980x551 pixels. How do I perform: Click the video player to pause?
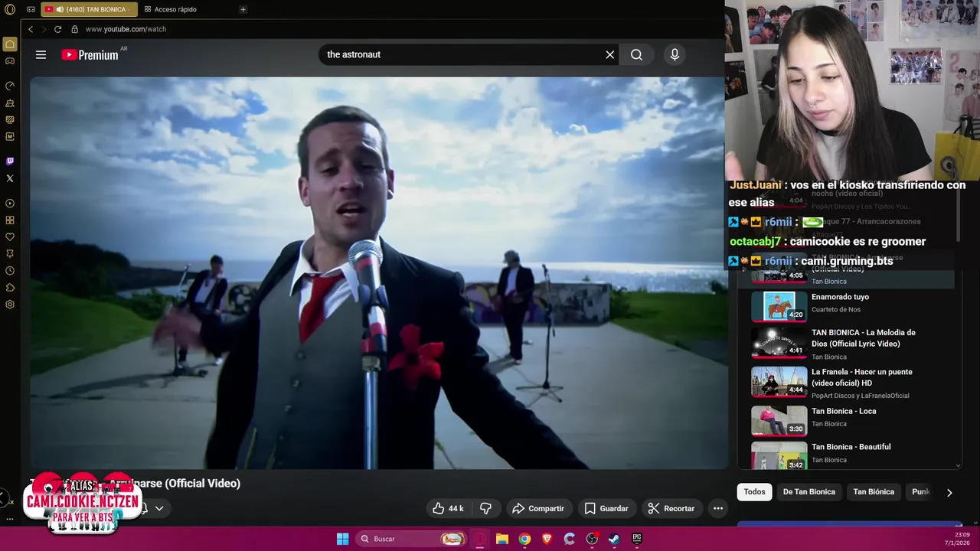pyautogui.click(x=378, y=272)
